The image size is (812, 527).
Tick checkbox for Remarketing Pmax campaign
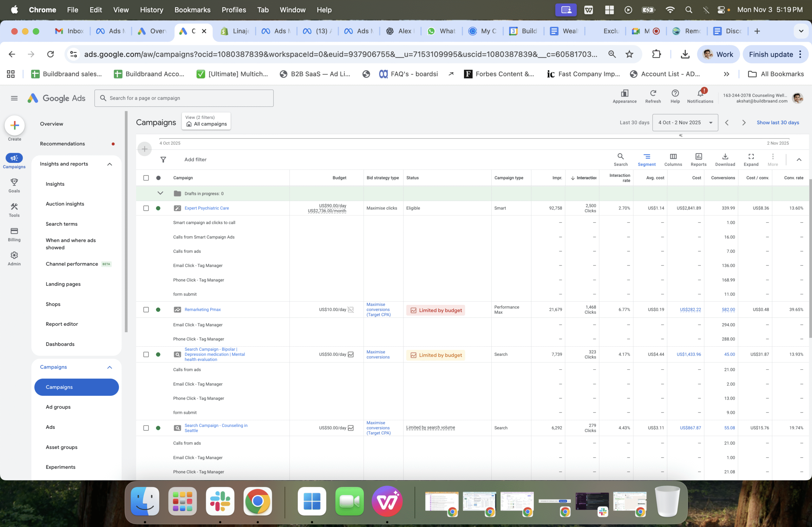pos(146,310)
